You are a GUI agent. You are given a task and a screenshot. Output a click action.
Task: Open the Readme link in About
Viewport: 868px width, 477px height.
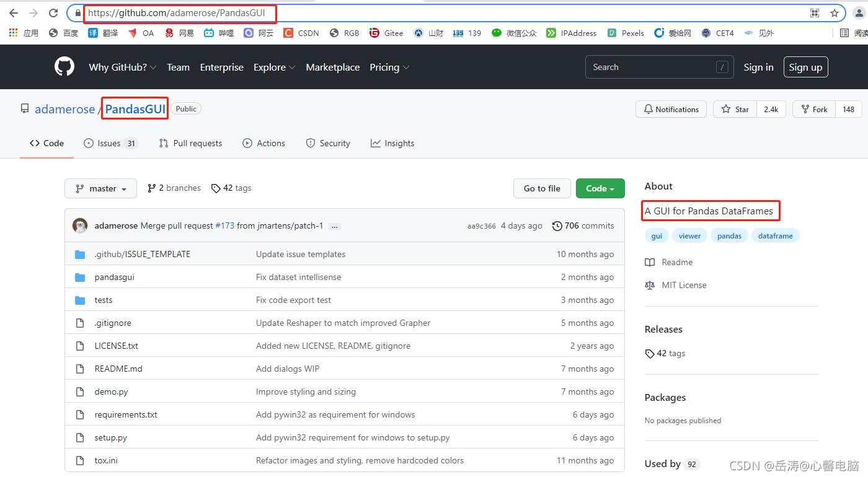(669, 262)
